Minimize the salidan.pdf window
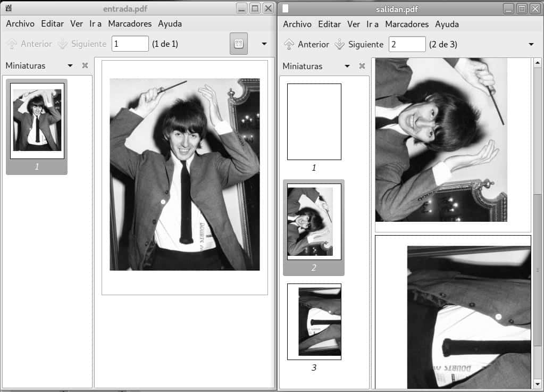544x392 pixels. 508,9
